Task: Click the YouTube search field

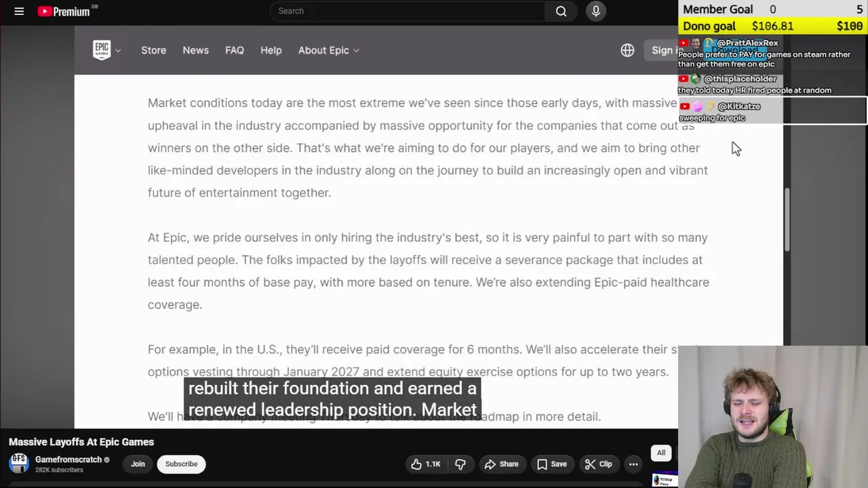Action: 407,11
